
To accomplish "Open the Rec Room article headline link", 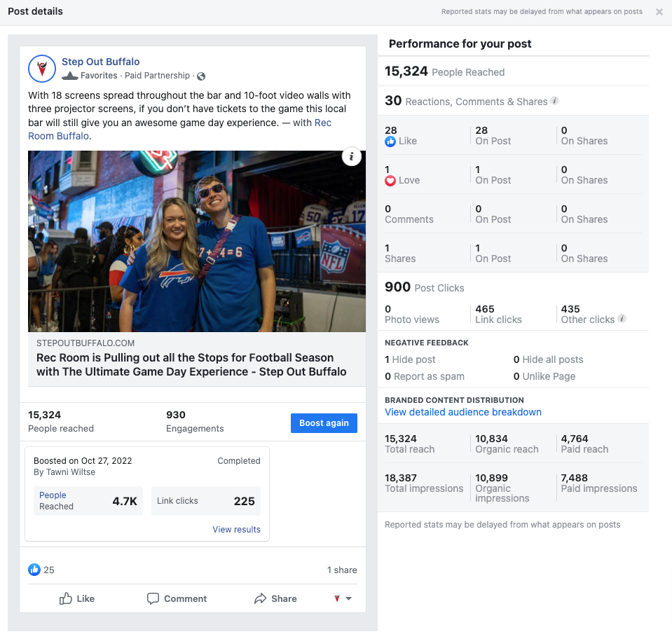I will [191, 365].
